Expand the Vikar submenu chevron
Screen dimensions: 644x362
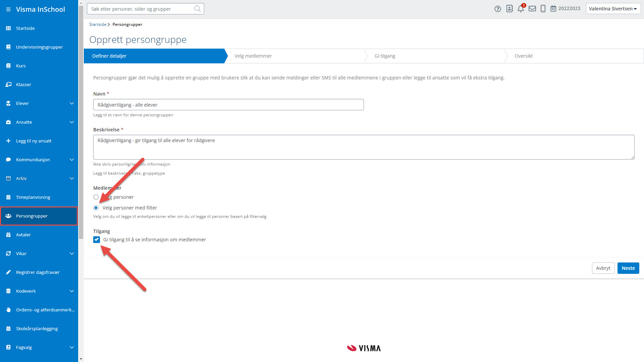(72, 253)
